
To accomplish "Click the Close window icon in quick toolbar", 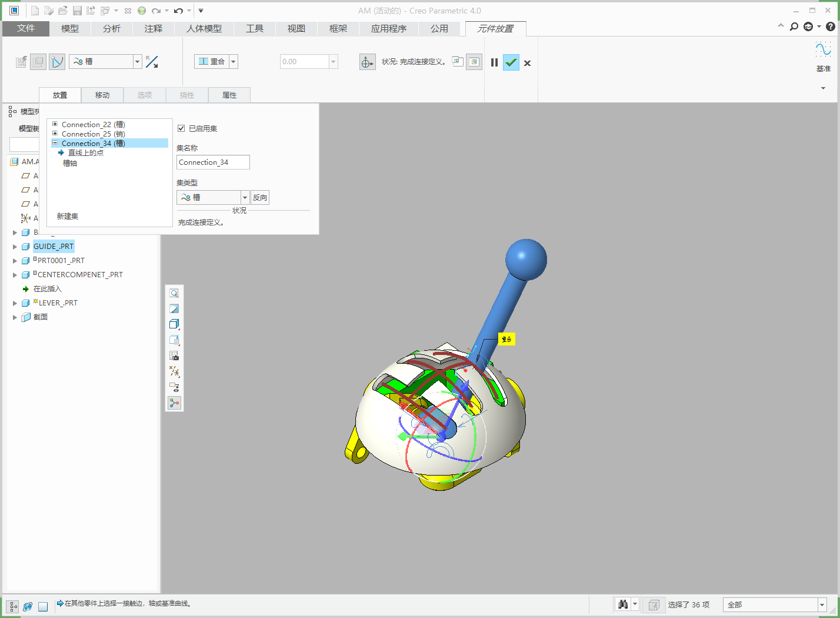I will pyautogui.click(x=128, y=11).
